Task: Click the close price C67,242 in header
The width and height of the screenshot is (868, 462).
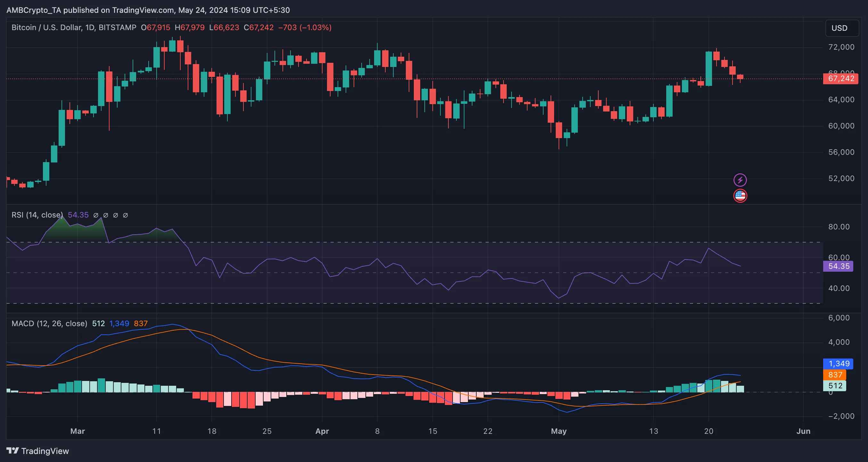Action: point(258,28)
